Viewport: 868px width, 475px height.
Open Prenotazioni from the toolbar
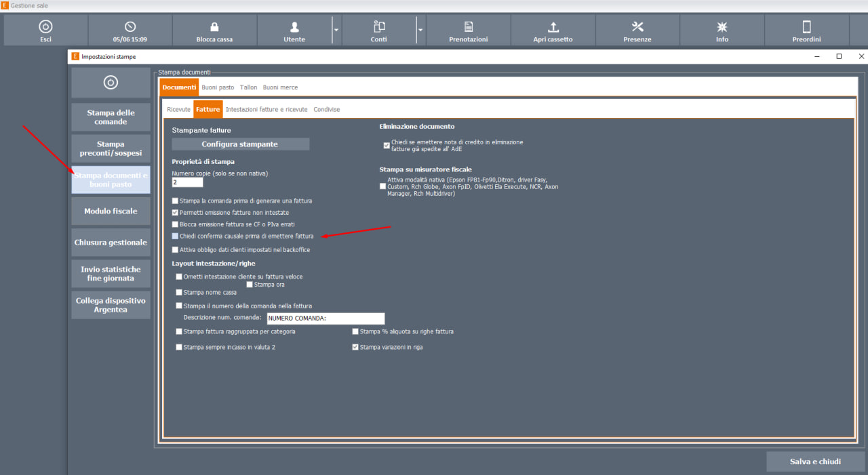pyautogui.click(x=468, y=27)
